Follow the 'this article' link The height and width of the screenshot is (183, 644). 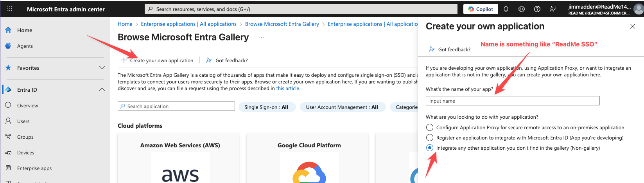coord(288,89)
